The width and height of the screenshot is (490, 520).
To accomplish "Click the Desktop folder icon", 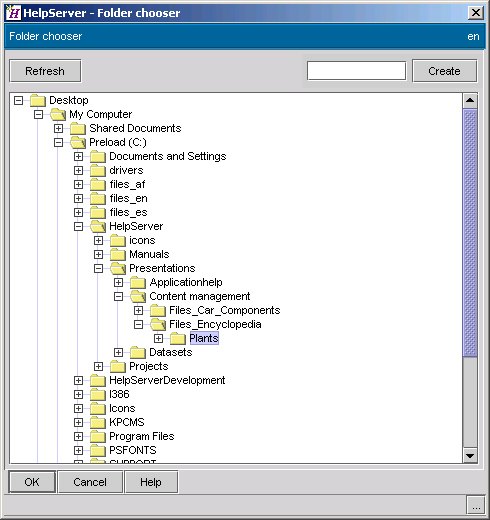I will pyautogui.click(x=38, y=100).
